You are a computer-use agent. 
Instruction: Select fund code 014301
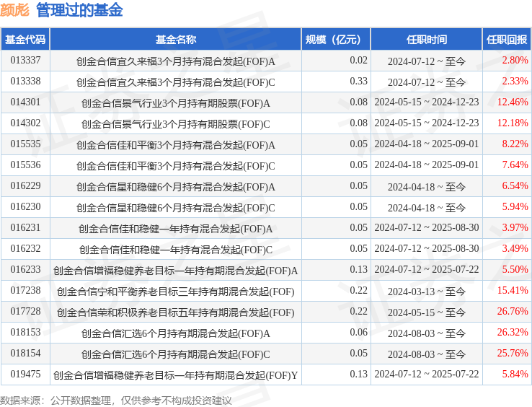pos(25,102)
